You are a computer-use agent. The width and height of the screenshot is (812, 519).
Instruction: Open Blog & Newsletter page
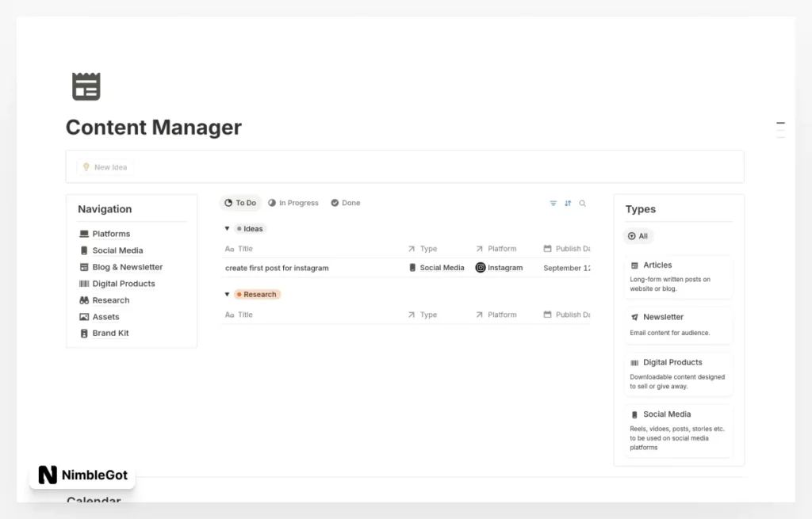tap(128, 267)
